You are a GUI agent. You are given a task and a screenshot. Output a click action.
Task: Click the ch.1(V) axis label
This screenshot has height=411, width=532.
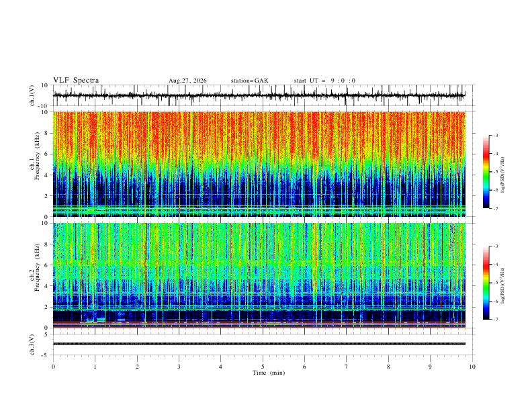(32, 95)
